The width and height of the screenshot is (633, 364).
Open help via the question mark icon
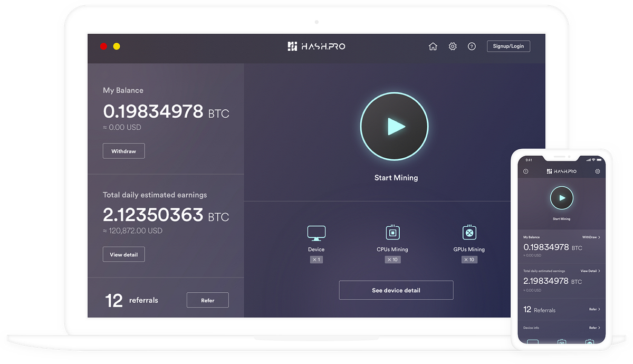click(472, 46)
